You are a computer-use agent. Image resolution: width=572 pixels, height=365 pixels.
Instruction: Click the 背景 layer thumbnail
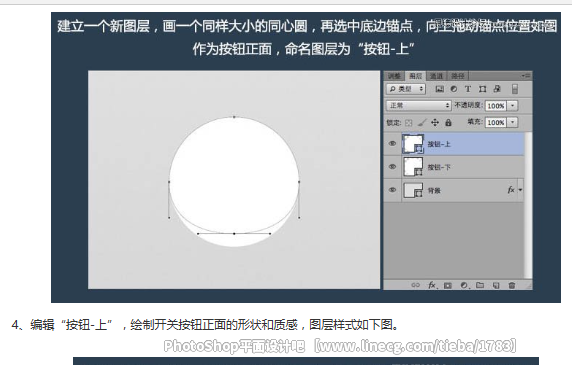413,190
